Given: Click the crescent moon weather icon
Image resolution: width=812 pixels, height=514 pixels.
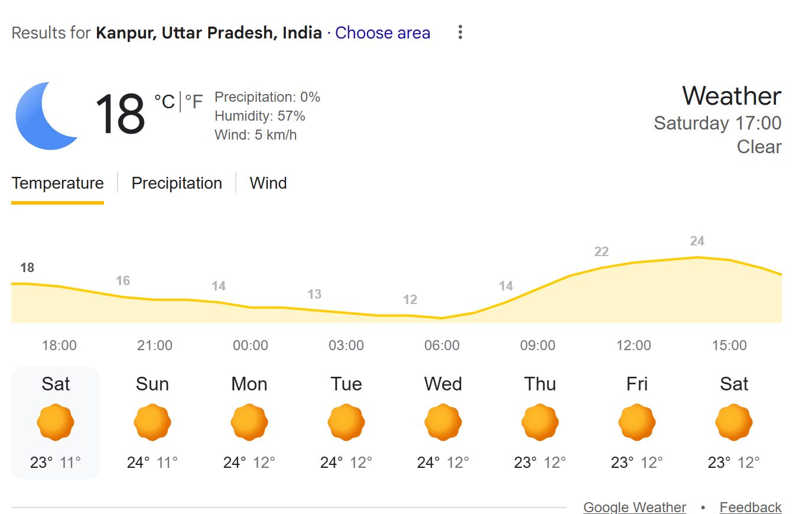Looking at the screenshot, I should [x=47, y=116].
